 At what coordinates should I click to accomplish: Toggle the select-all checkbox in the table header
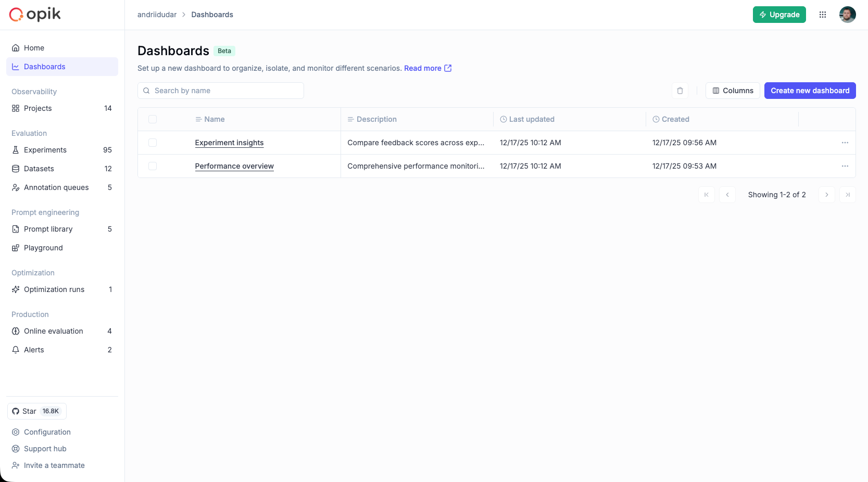click(153, 119)
